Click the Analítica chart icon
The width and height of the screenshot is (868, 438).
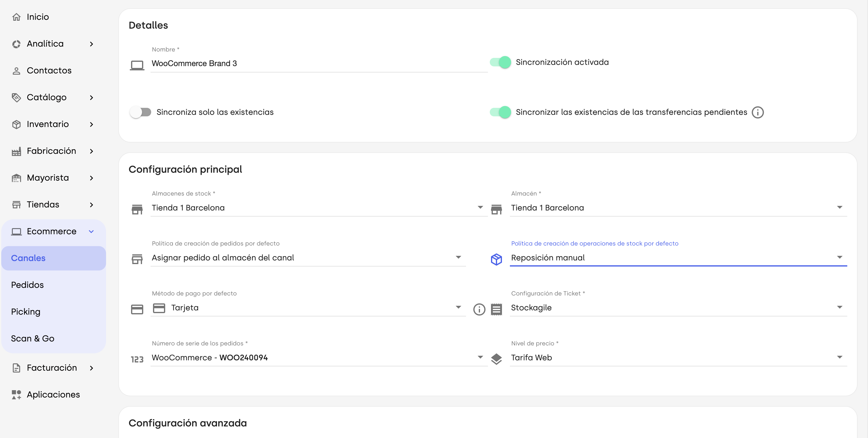click(x=16, y=44)
